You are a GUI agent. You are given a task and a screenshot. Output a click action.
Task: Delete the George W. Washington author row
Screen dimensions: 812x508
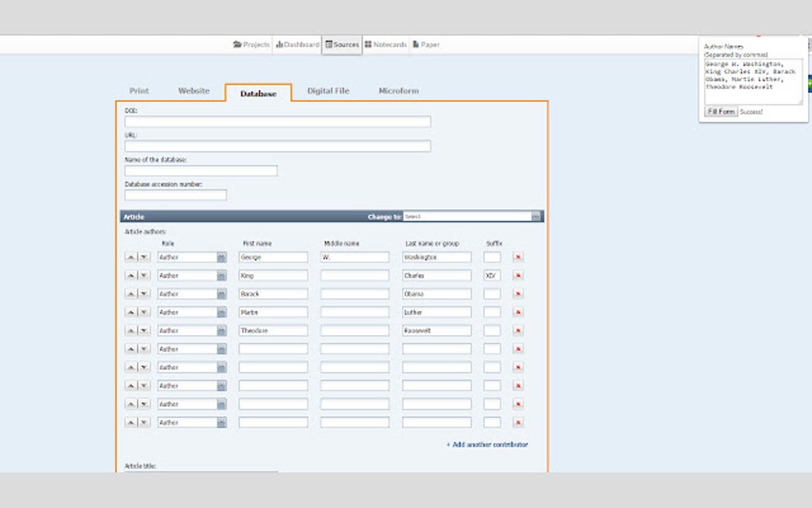(518, 256)
